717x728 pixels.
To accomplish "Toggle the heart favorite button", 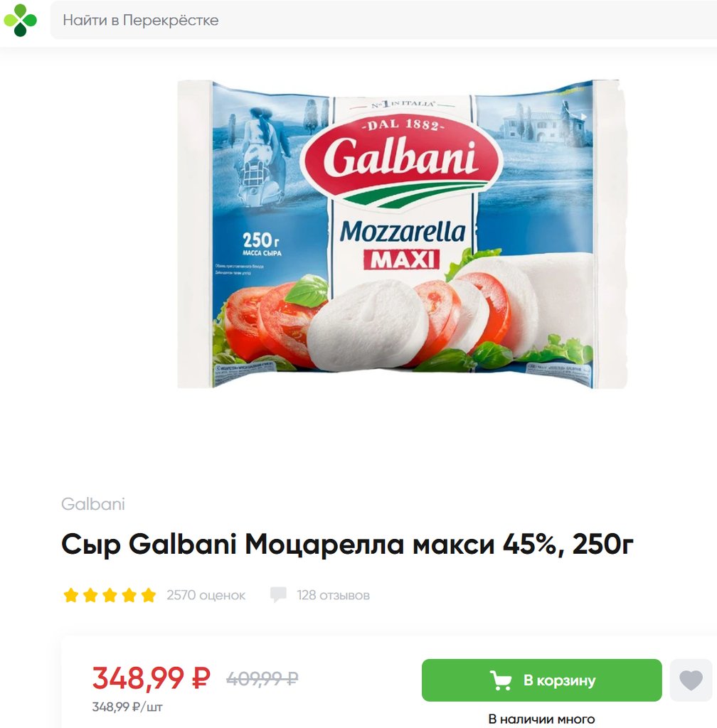I will pyautogui.click(x=691, y=680).
